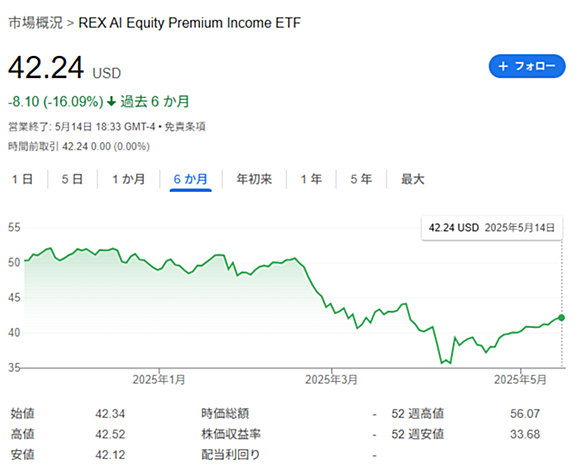This screenshot has width=586, height=470.
Task: Click the 始値 value 42.34
Action: (110, 414)
